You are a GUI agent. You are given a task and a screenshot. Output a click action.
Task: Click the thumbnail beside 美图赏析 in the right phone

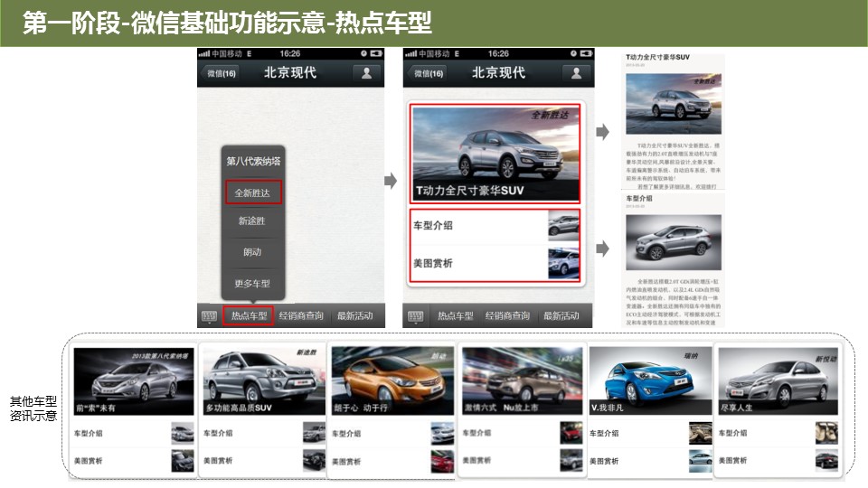pyautogui.click(x=563, y=263)
